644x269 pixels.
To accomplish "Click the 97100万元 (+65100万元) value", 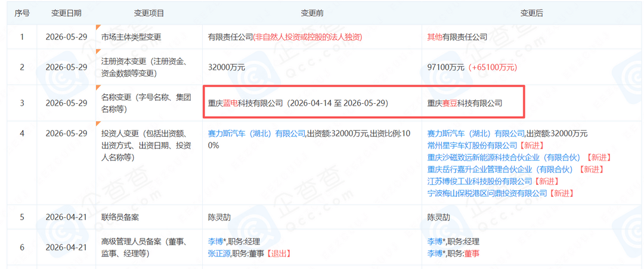I will tap(472, 67).
